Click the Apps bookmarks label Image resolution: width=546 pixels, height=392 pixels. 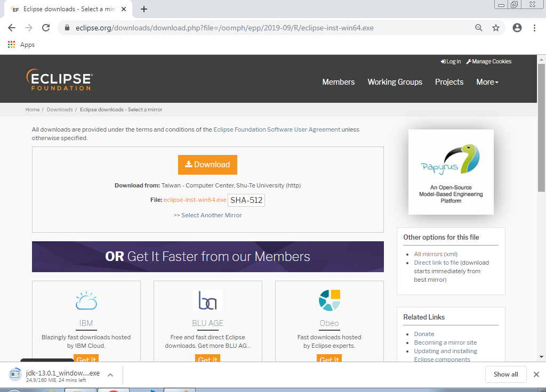point(27,45)
